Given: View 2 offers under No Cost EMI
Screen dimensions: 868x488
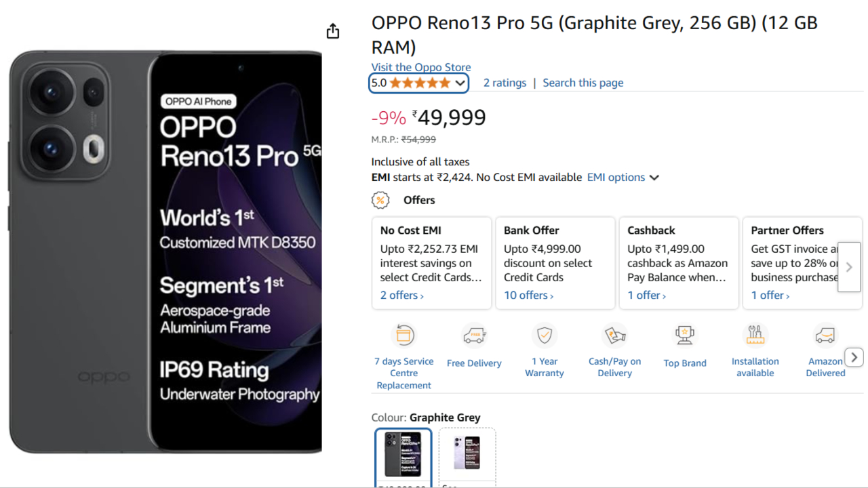Looking at the screenshot, I should pos(401,296).
